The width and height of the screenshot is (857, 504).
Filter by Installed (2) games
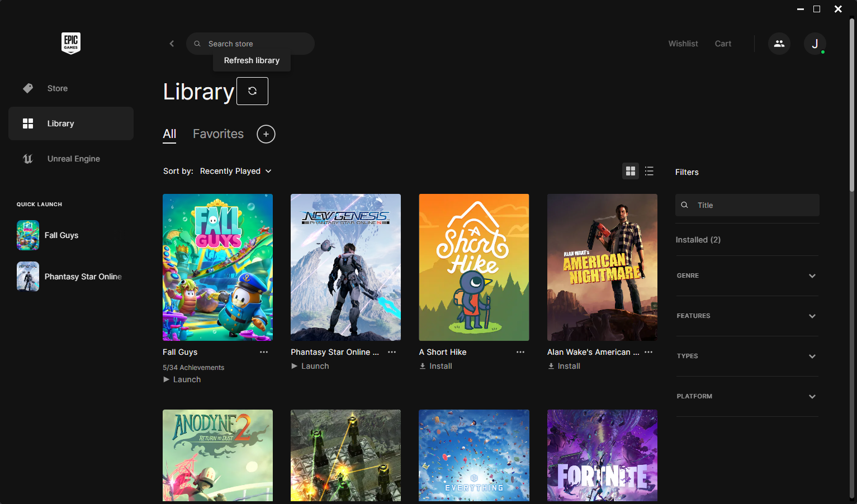tap(698, 240)
